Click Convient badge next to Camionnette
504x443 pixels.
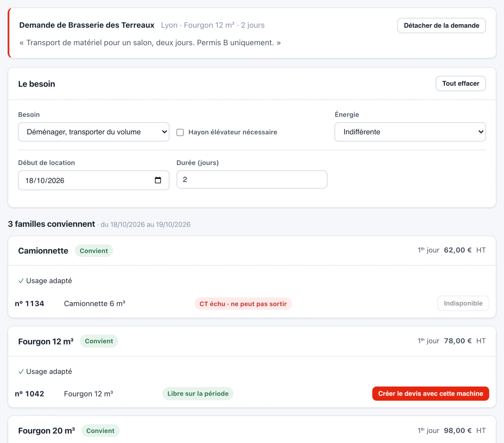[94, 251]
